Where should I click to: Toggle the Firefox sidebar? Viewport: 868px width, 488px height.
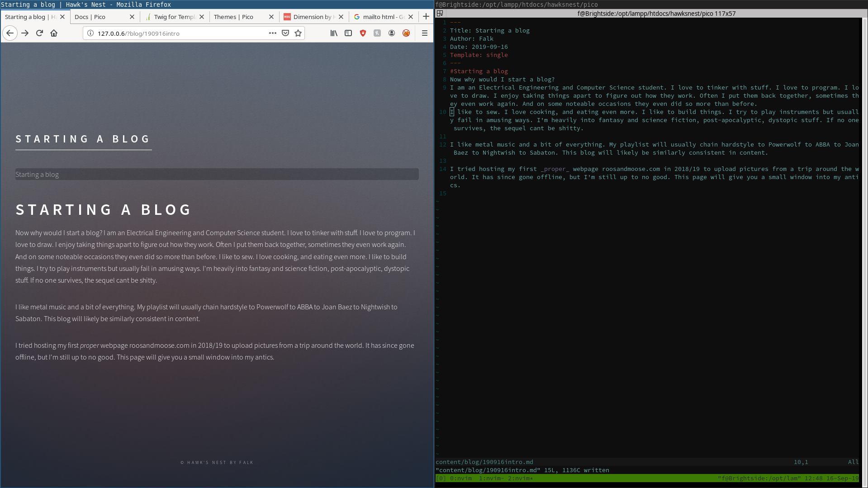click(348, 33)
